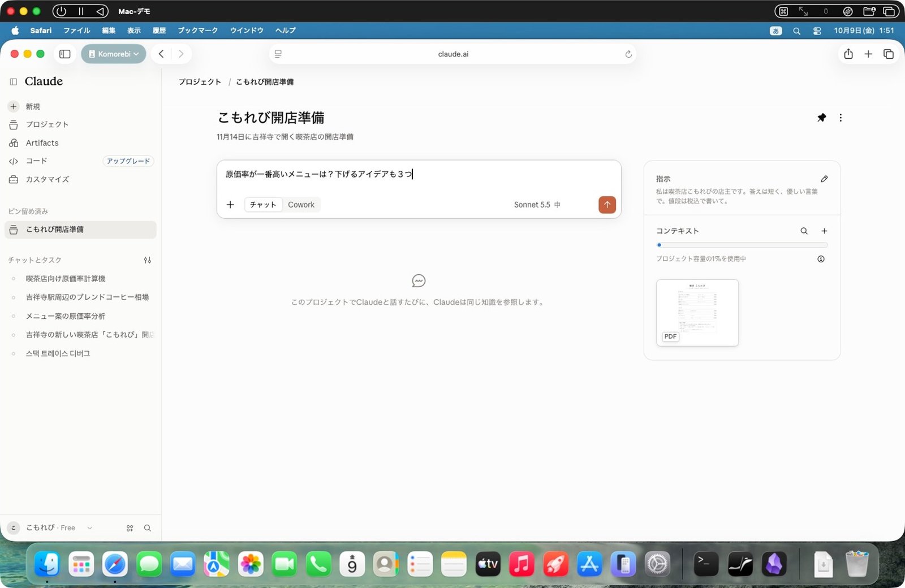
Task: Open the Sonnet 5.5 model selector
Action: [x=537, y=205]
